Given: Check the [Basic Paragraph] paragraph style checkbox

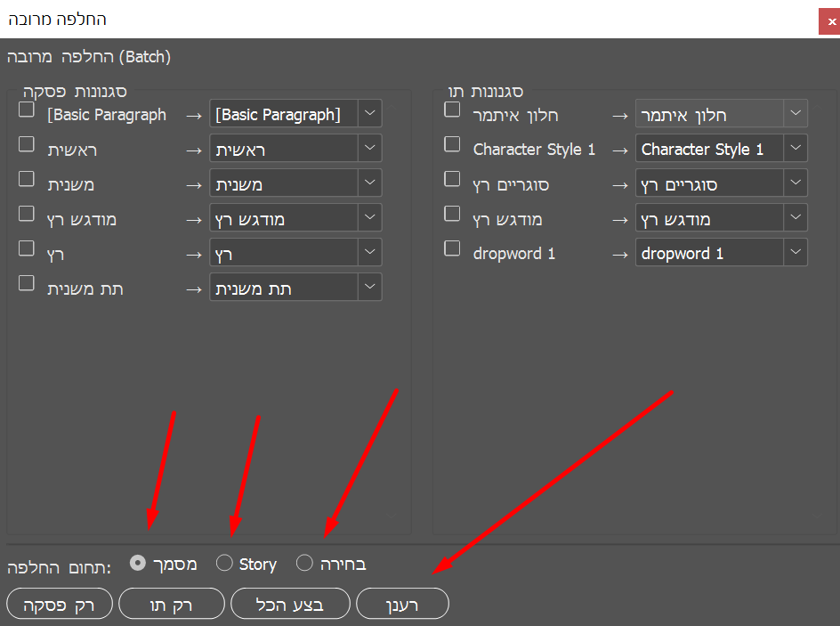Looking at the screenshot, I should pyautogui.click(x=27, y=110).
